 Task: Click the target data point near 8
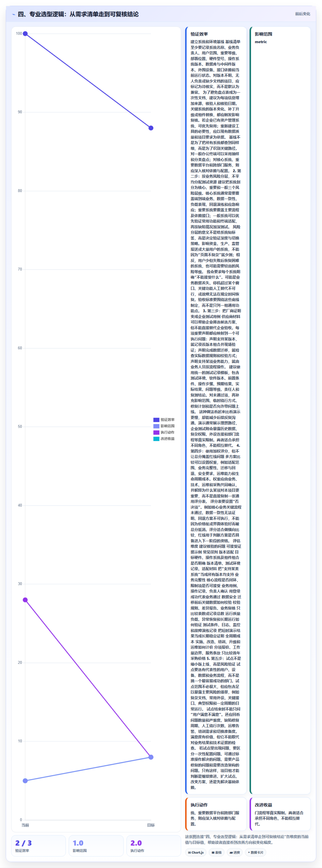click(151, 757)
